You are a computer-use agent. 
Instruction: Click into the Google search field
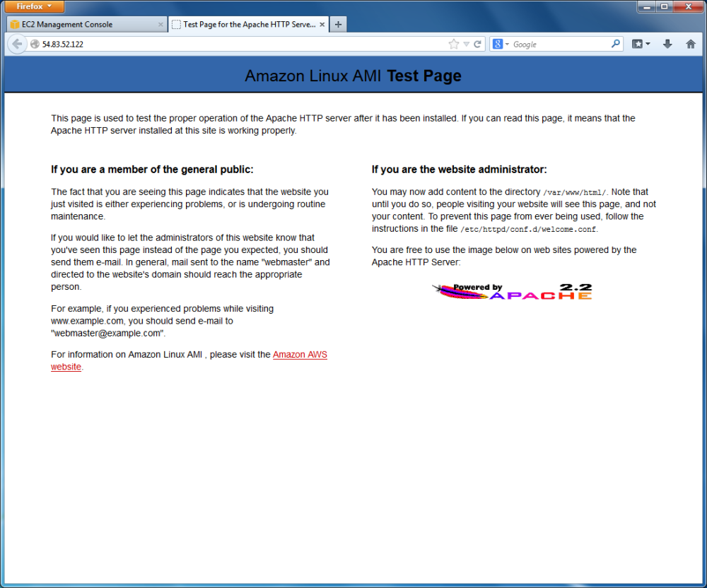click(561, 44)
